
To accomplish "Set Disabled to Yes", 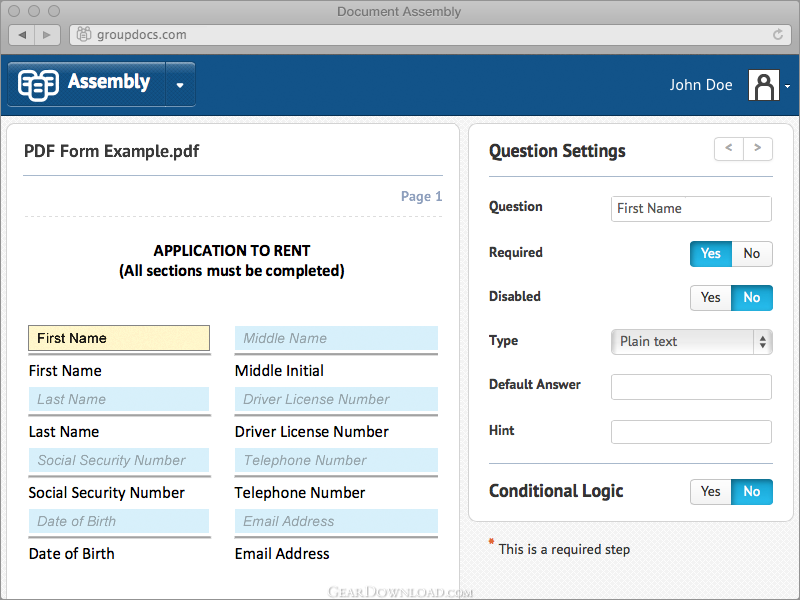I will tap(711, 297).
